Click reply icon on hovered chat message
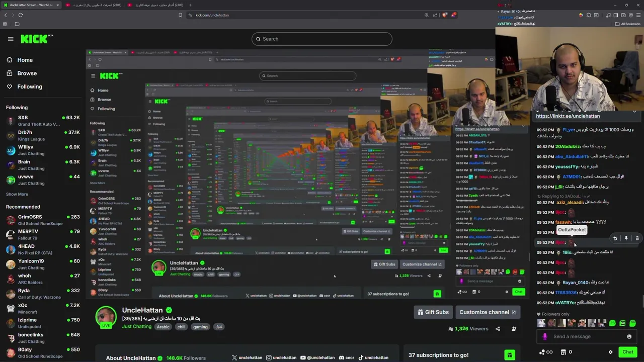The height and width of the screenshot is (362, 644). tap(615, 238)
